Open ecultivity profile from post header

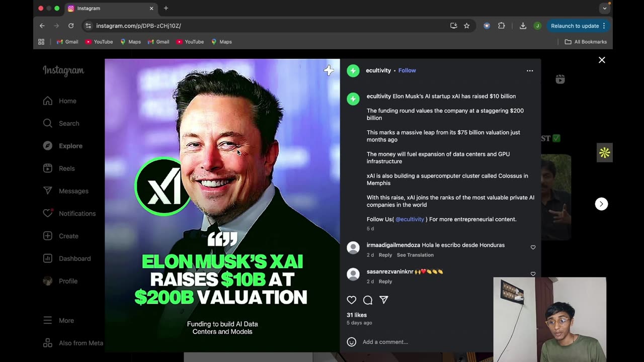378,70
